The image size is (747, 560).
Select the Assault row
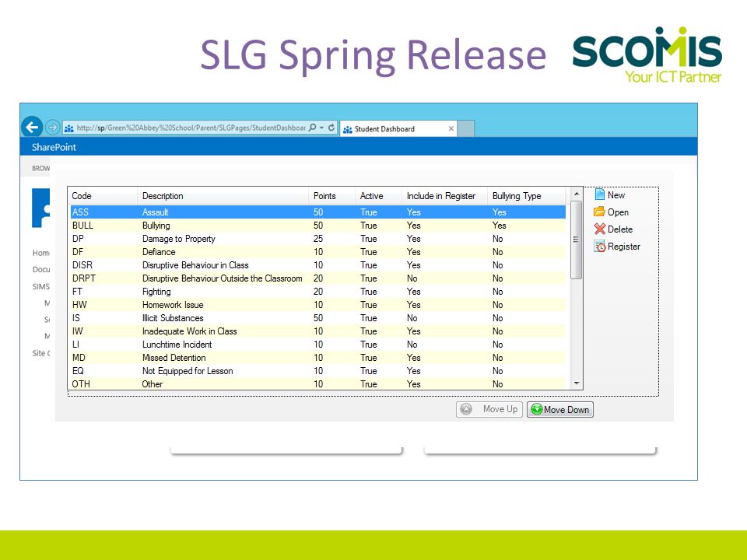tap(317, 212)
